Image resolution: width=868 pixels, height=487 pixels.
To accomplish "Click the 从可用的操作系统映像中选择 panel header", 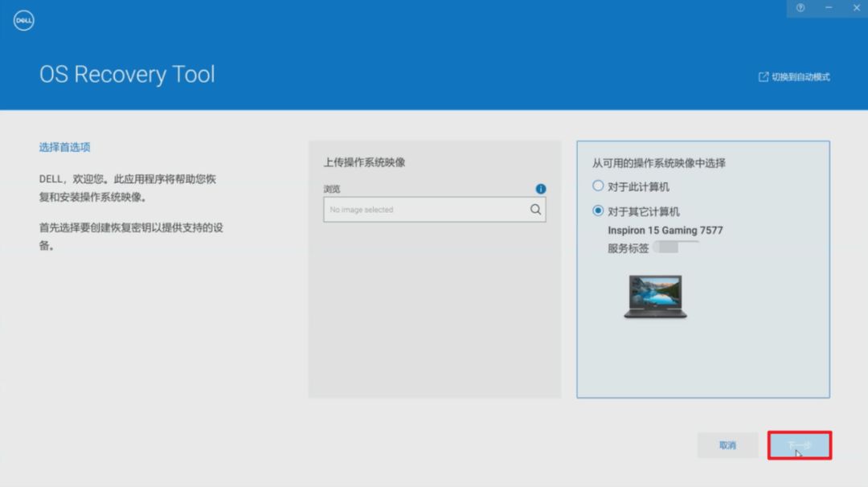I will [x=659, y=163].
